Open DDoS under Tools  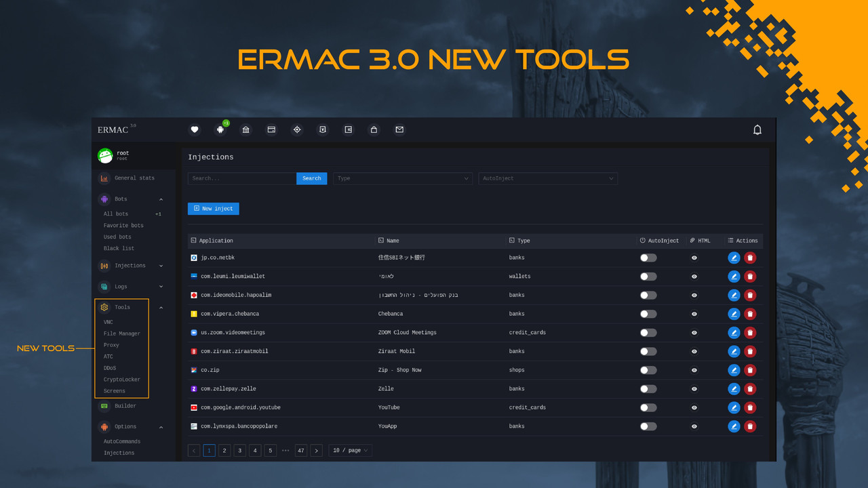pos(110,368)
